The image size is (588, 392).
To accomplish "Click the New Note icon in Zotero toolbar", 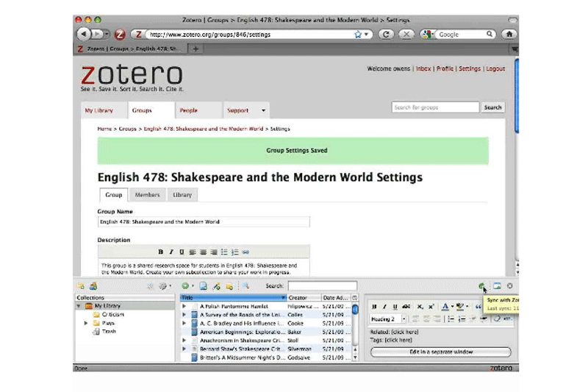I will (x=229, y=286).
